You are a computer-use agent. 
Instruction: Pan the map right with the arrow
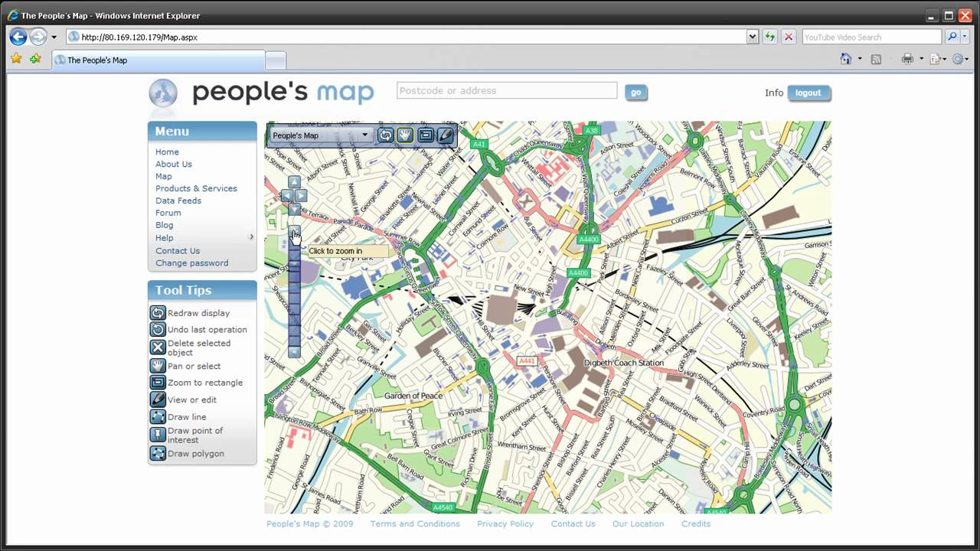pyautogui.click(x=301, y=196)
